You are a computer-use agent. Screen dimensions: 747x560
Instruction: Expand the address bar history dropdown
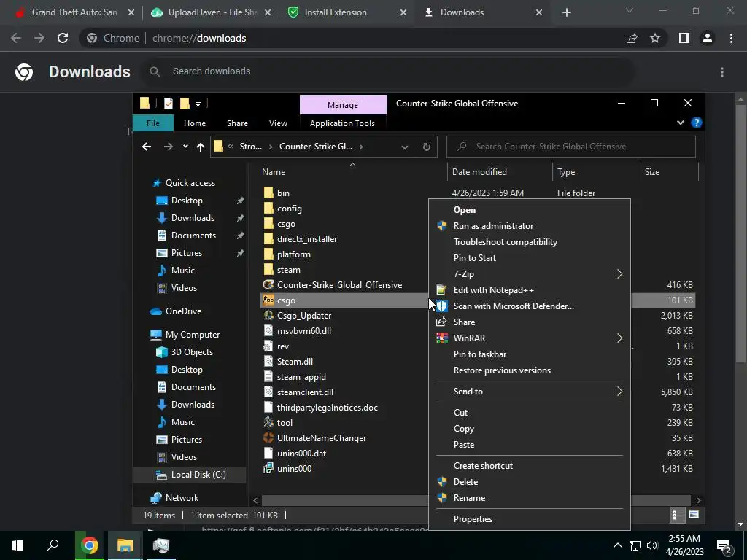[404, 147]
